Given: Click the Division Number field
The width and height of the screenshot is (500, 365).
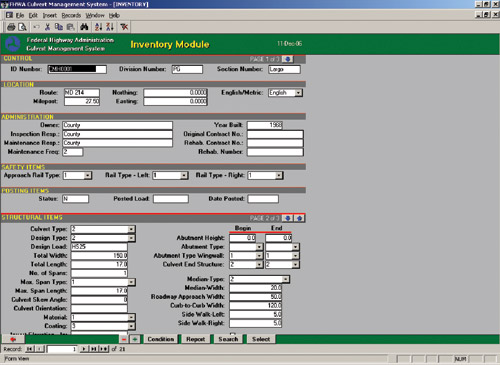Looking at the screenshot, I should pyautogui.click(x=187, y=69).
